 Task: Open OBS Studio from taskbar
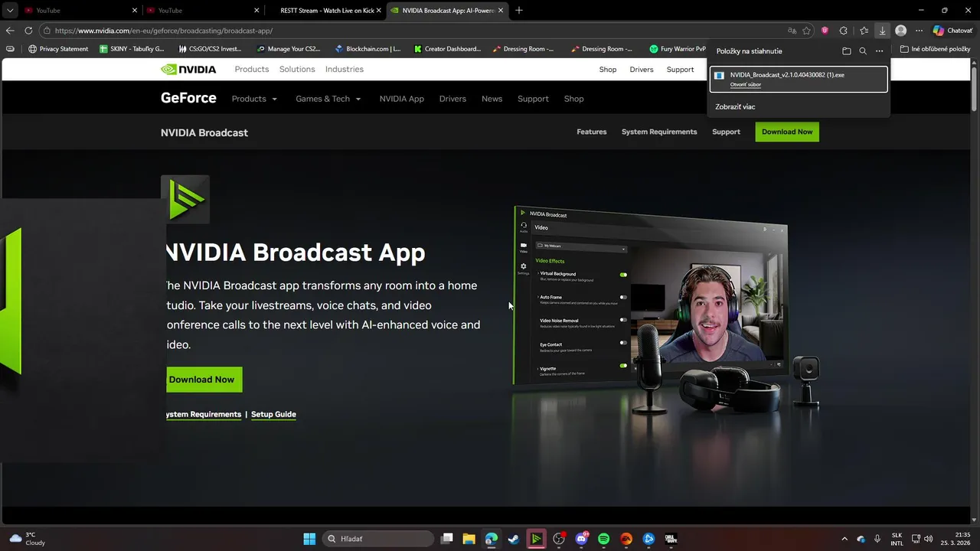(x=559, y=539)
